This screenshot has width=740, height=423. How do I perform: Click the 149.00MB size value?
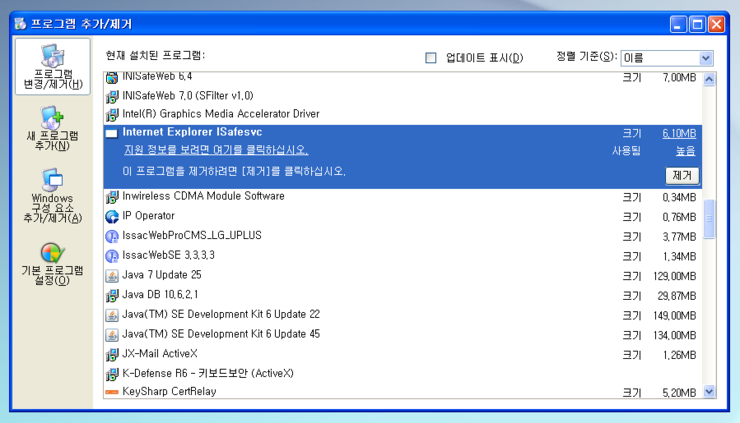[x=675, y=316]
